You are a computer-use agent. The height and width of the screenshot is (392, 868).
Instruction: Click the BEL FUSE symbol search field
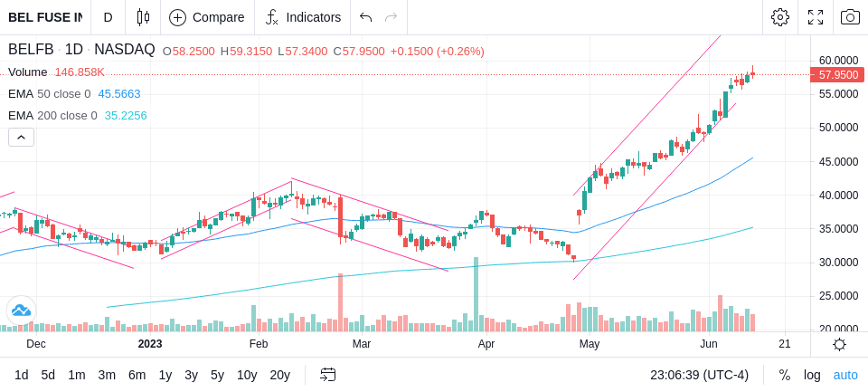click(x=45, y=17)
